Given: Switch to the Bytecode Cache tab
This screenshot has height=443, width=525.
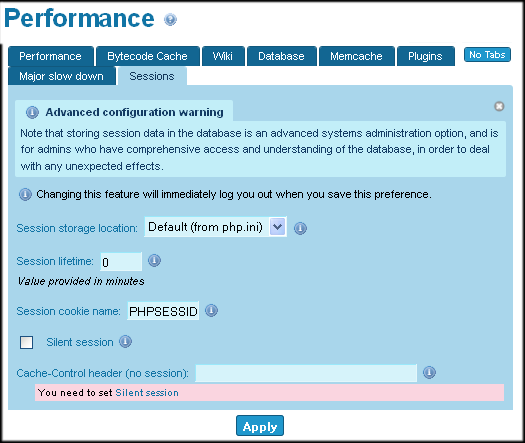Looking at the screenshot, I should click(x=147, y=56).
